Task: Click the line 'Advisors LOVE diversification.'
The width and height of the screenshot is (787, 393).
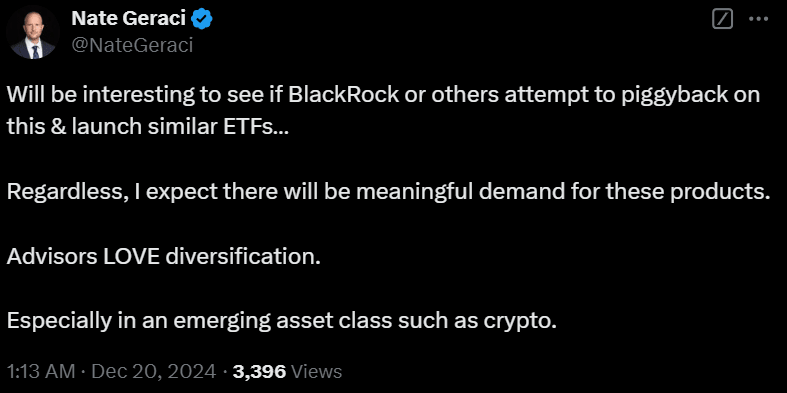Action: [164, 256]
